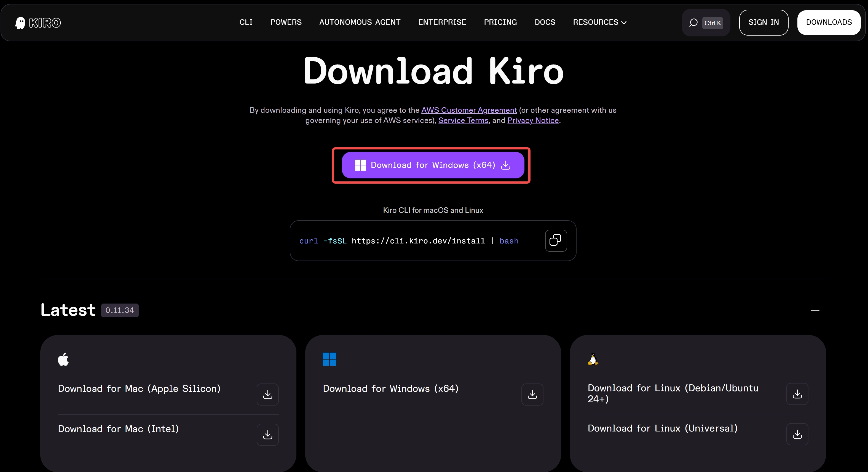Click the Linux penguin icon
The height and width of the screenshot is (472, 868).
coord(593,359)
